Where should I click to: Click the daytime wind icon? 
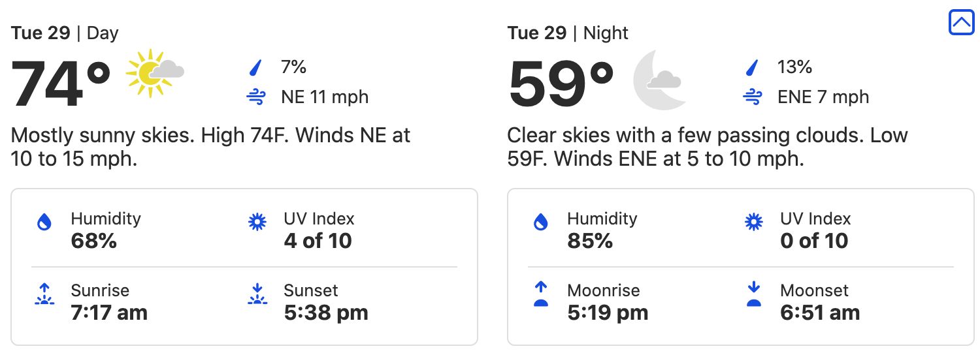255,98
